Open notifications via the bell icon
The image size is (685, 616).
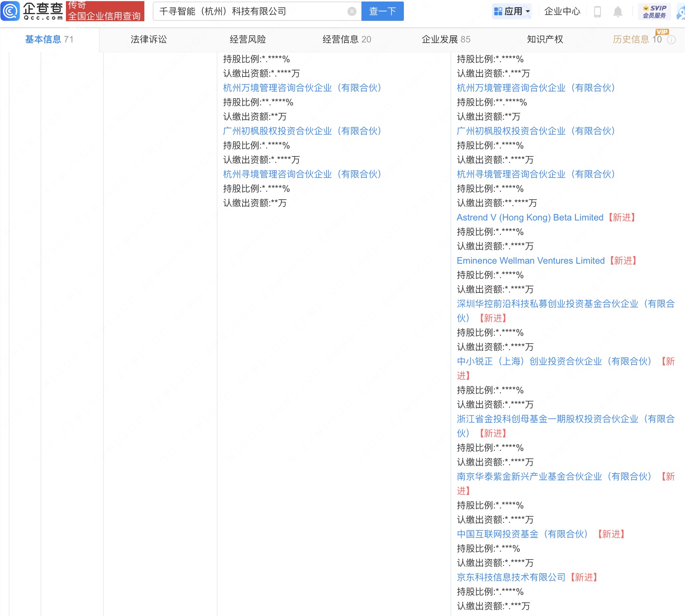click(x=618, y=12)
